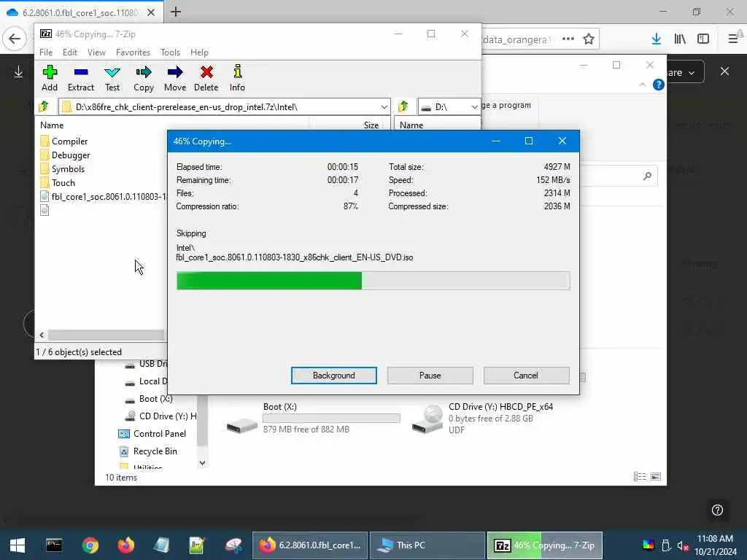The width and height of the screenshot is (747, 560).
Task: Open the CD Drive (Y:) HBCD_PE_x64 tile
Action: click(484, 418)
